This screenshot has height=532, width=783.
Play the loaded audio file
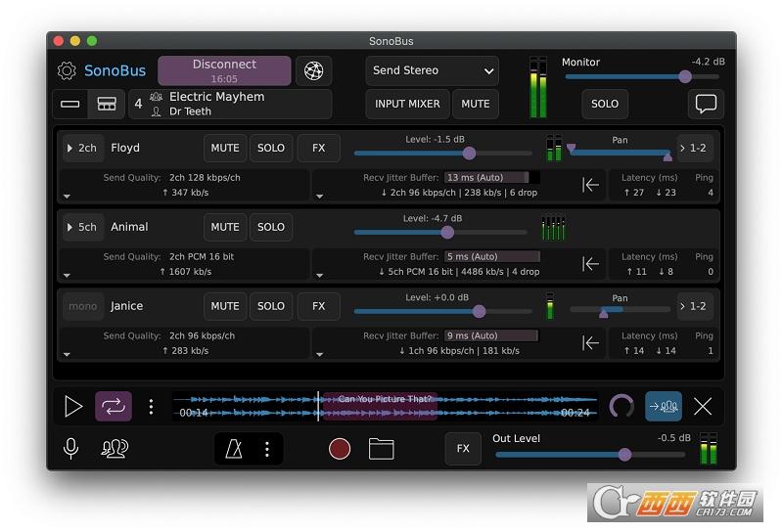pyautogui.click(x=73, y=406)
